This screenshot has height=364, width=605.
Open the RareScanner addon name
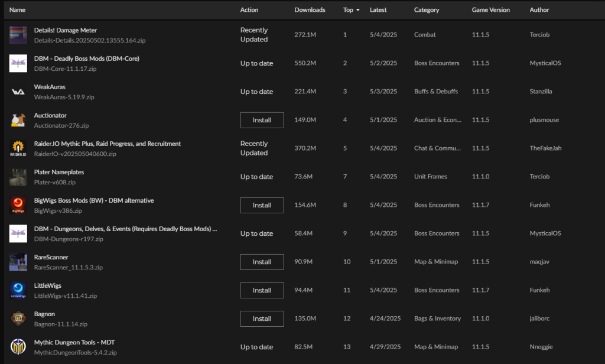point(51,257)
